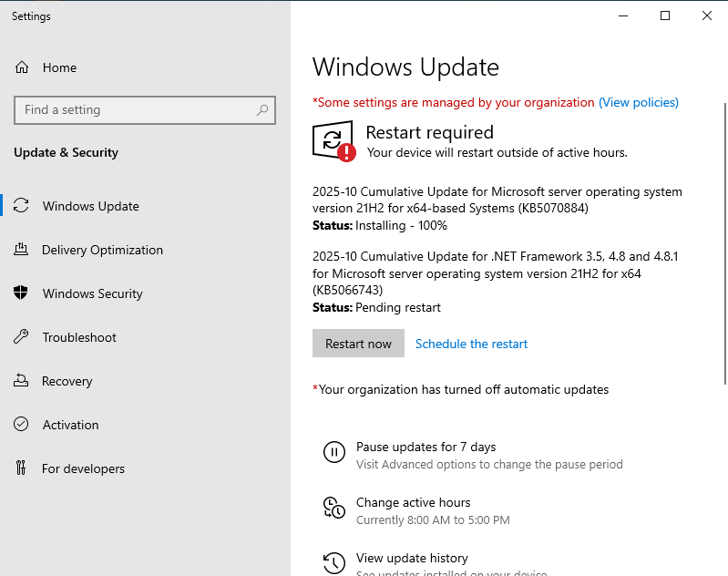Click the vertical scrollbar on the right
The width and height of the screenshot is (728, 576).
[724, 243]
